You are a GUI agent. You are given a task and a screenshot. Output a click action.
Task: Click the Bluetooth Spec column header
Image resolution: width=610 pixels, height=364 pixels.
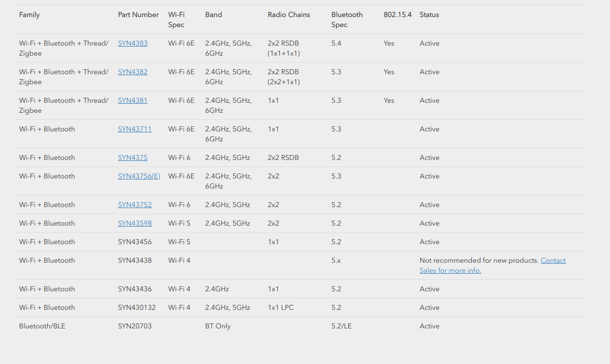[347, 20]
